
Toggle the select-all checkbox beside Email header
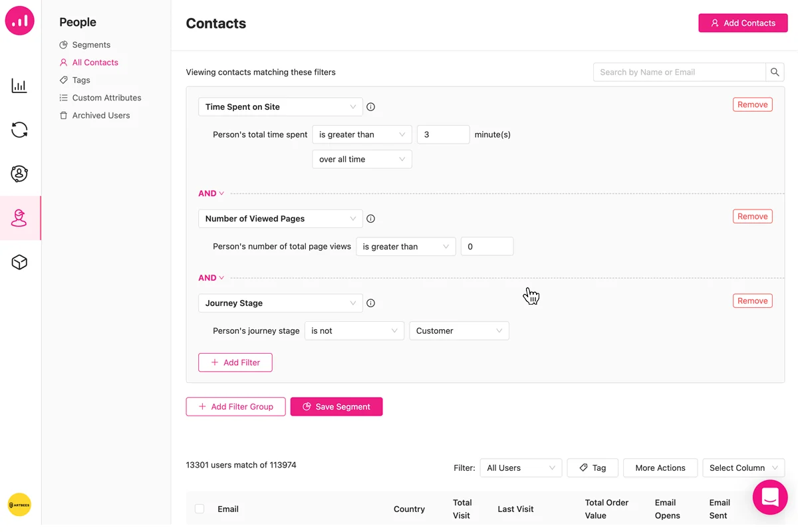coord(199,509)
